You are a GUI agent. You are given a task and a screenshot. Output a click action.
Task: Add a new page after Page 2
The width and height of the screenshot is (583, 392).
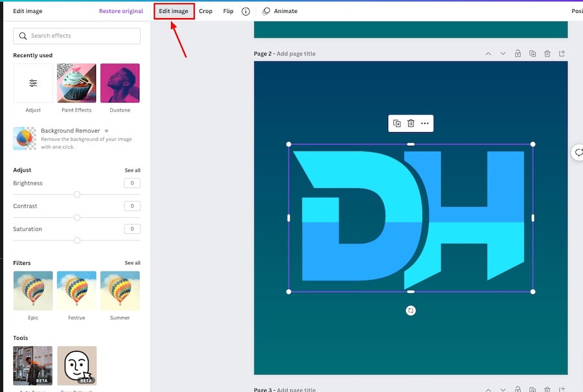coord(562,54)
